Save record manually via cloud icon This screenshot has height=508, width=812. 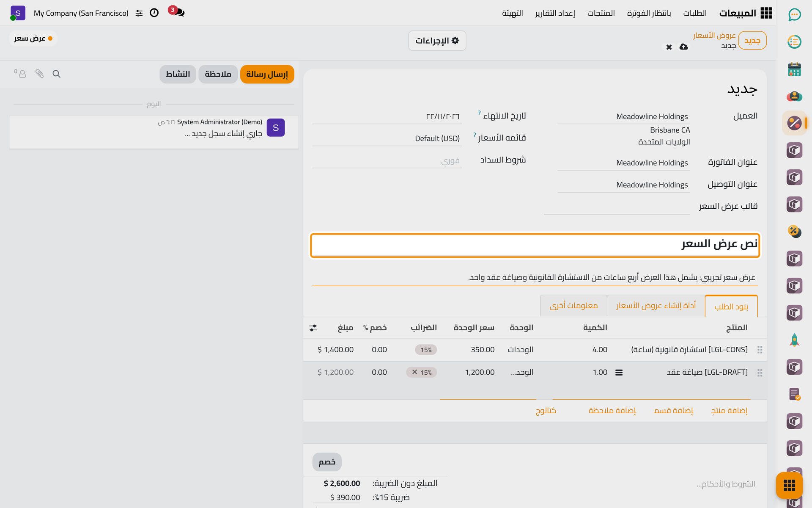[x=683, y=47]
